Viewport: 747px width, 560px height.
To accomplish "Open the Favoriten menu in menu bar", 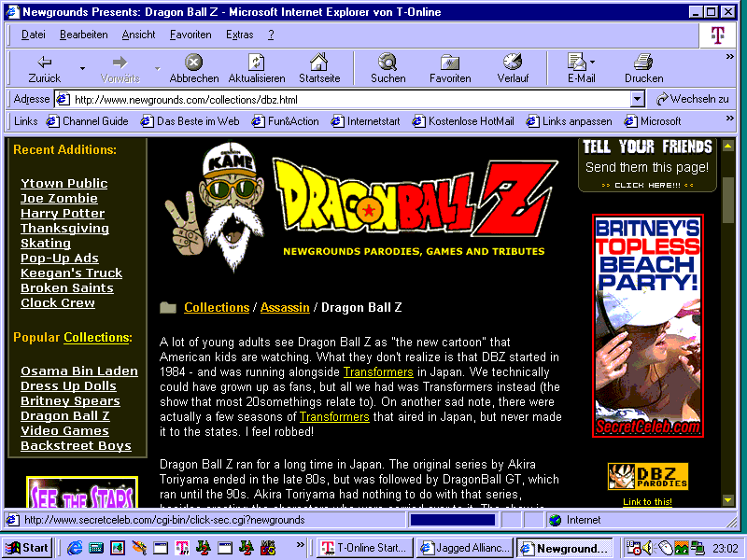I will tap(190, 35).
